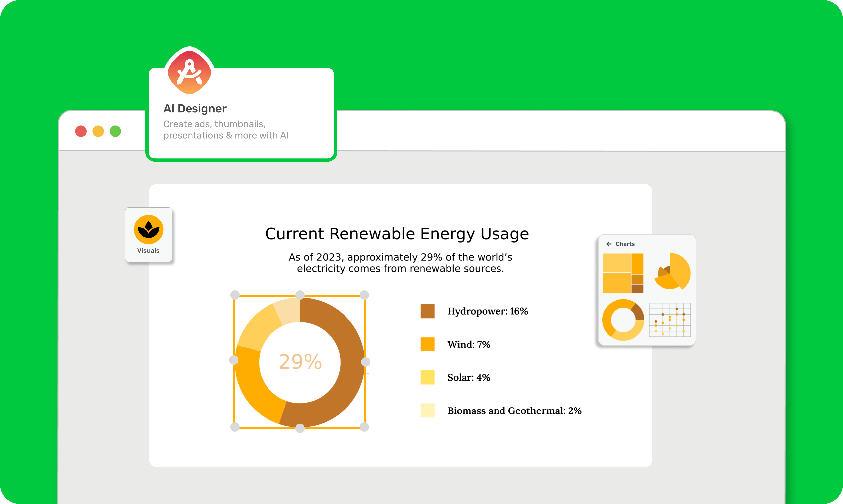The height and width of the screenshot is (504, 843).
Task: Click the yellow minimize window dot
Action: point(98,131)
